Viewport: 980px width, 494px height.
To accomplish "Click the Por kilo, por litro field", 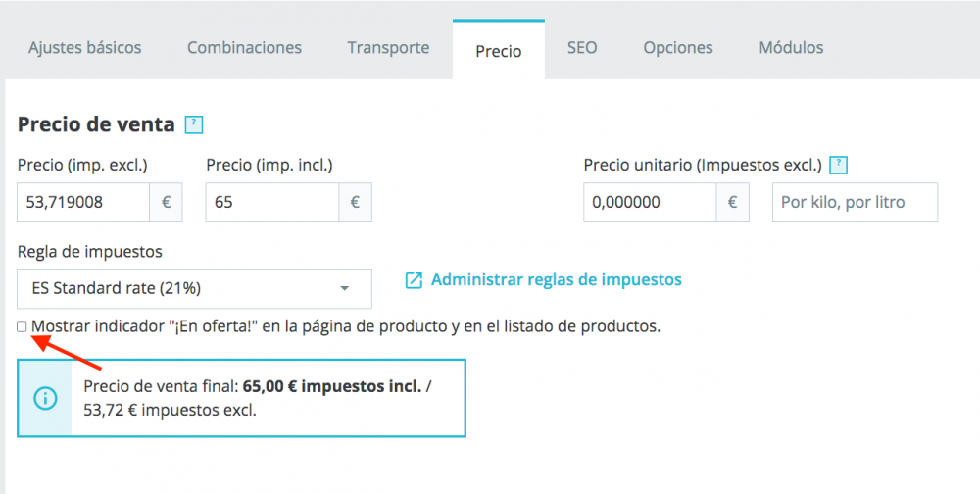I will pyautogui.click(x=855, y=203).
